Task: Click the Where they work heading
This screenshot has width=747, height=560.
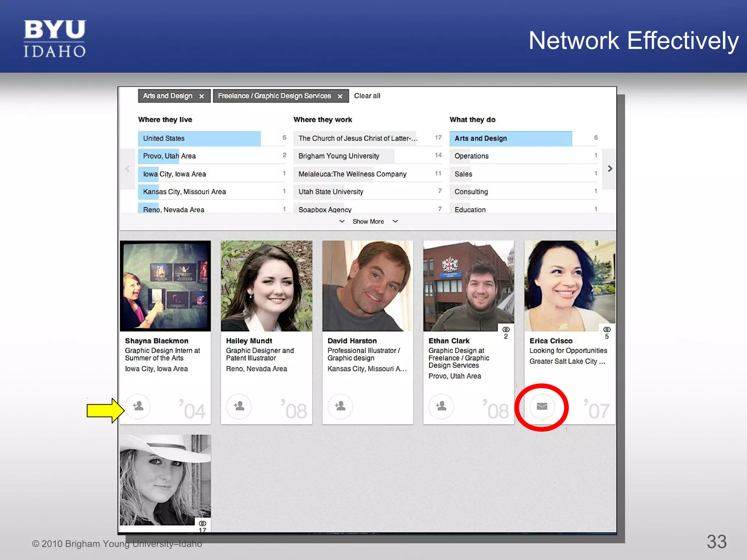Action: [323, 120]
